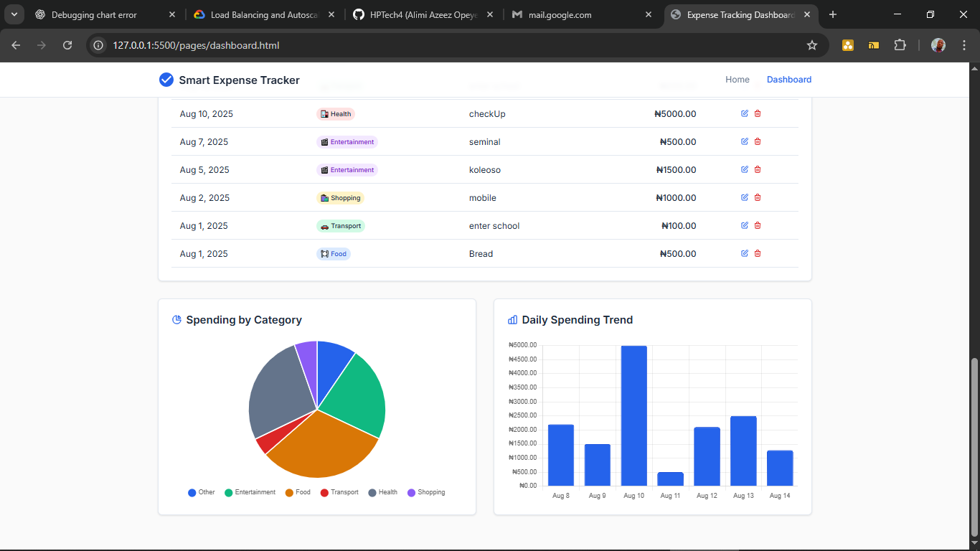Click the bar chart icon beside Daily Spending Trend
Viewport: 980px width, 551px height.
512,319
